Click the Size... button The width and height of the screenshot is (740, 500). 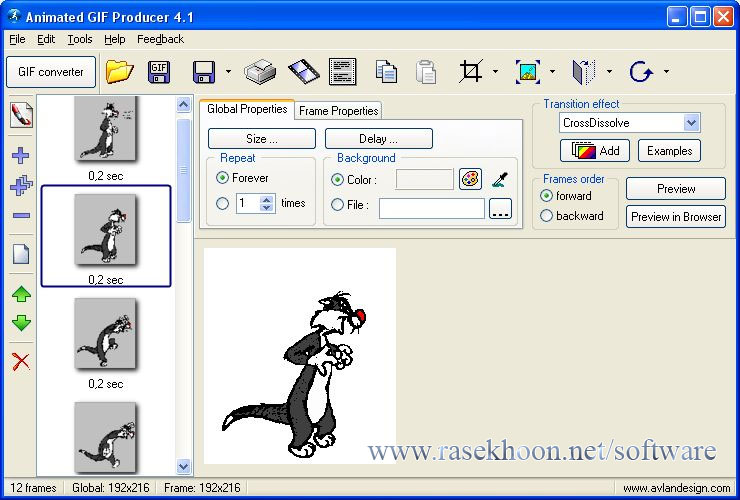pyautogui.click(x=262, y=139)
